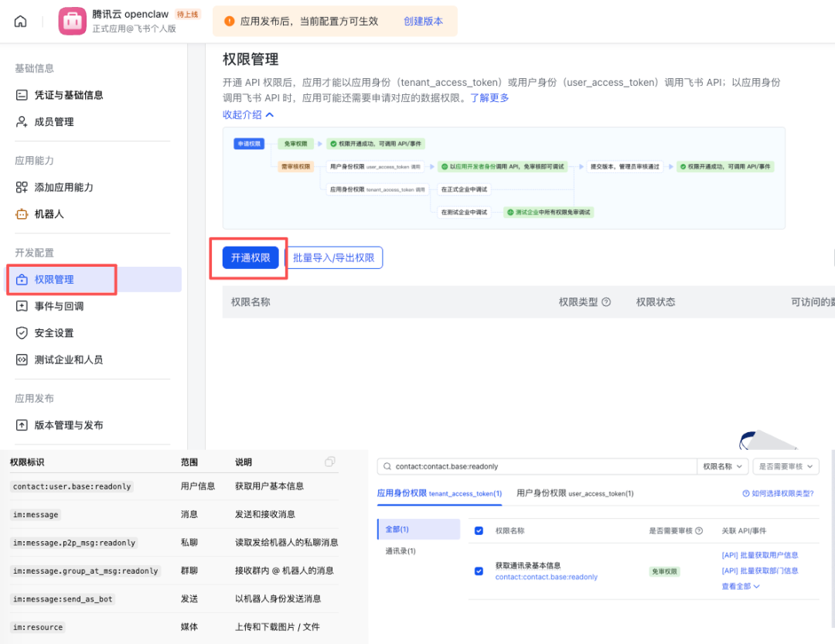
Task: Click the home icon at top left
Action: [x=21, y=20]
